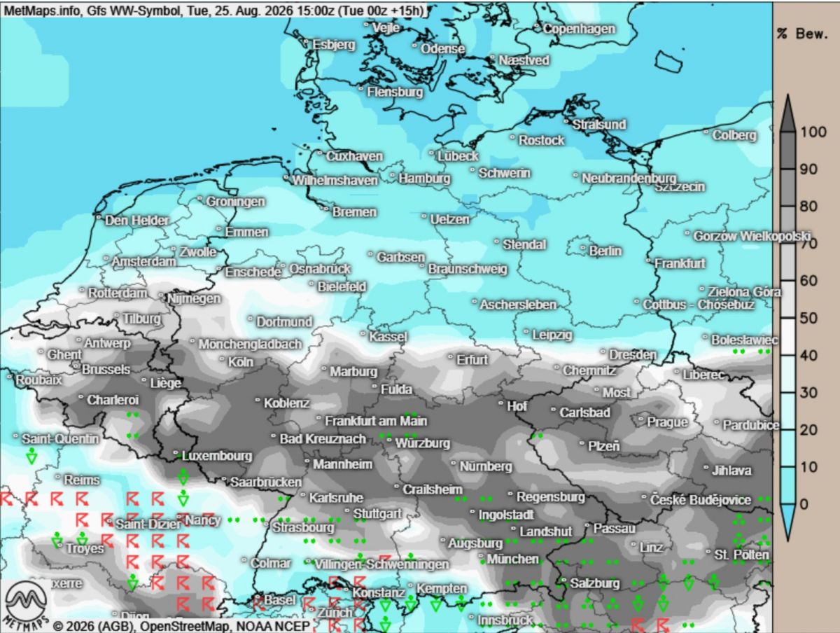Viewport: 840px width, 633px height.
Task: Click the Regensburg city label
Action: point(550,496)
